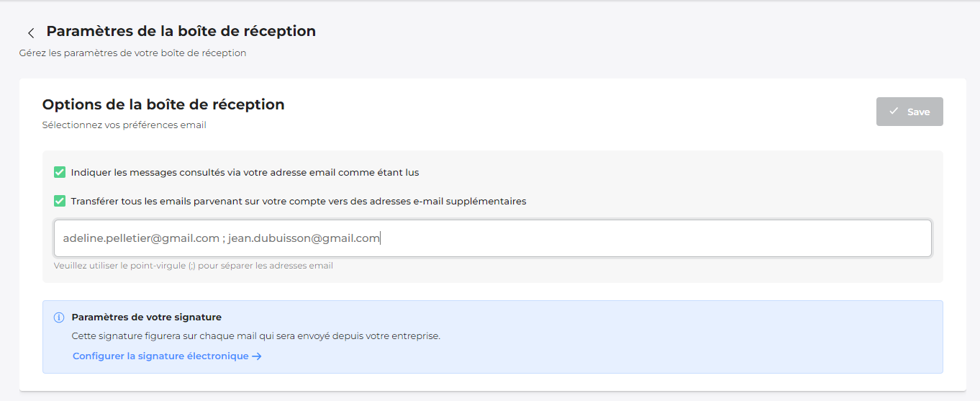Go back using the left chevron arrow

point(31,33)
